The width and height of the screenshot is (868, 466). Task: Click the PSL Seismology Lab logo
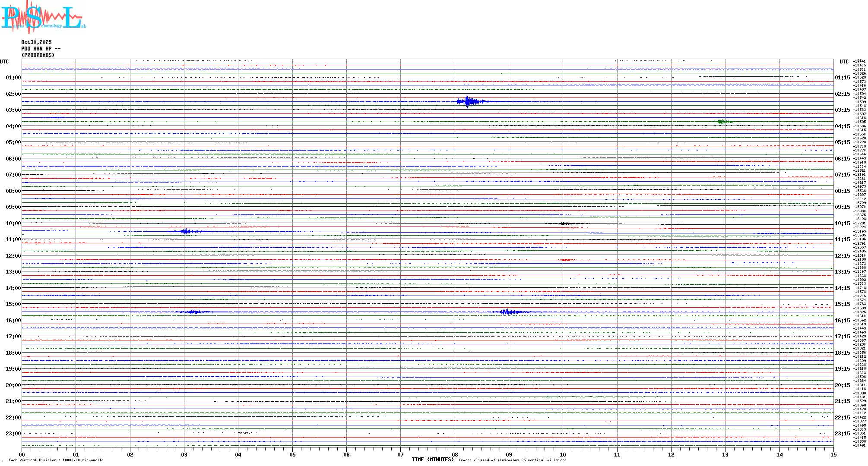[x=42, y=17]
